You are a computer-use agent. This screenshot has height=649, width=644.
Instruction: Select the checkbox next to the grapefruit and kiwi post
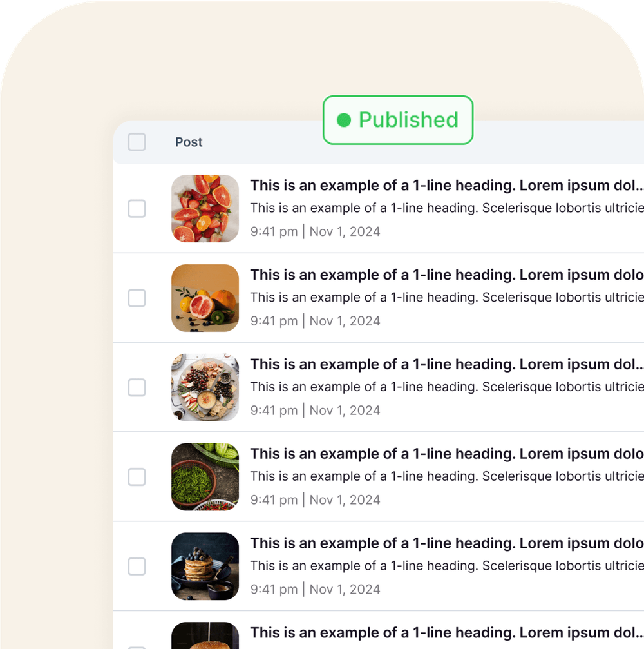137,298
